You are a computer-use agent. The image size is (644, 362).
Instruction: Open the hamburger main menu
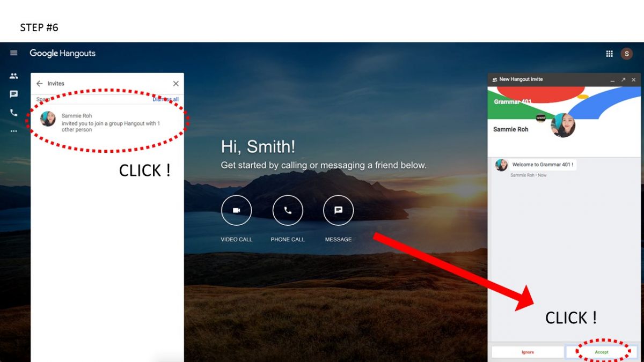pyautogui.click(x=14, y=53)
